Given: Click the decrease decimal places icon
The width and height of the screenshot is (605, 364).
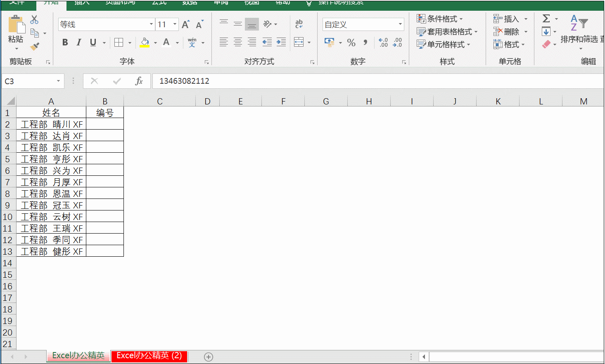Looking at the screenshot, I should (x=397, y=42).
